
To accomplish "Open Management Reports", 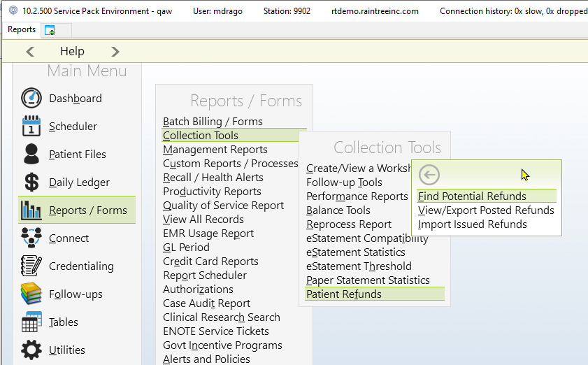I will (215, 150).
